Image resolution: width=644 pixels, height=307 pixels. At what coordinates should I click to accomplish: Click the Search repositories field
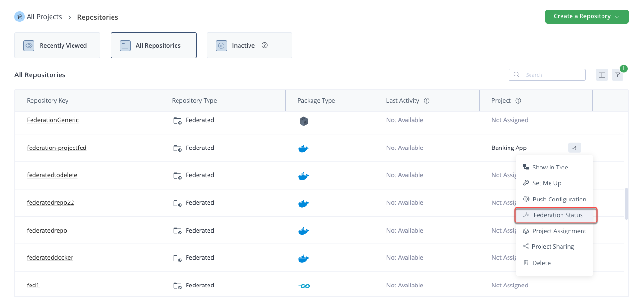[x=547, y=75]
